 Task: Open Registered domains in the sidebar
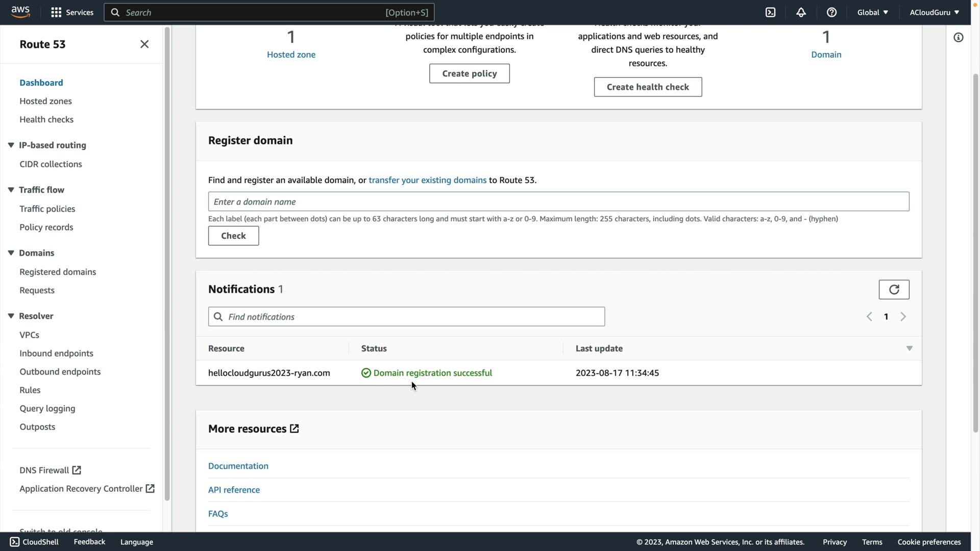click(58, 272)
